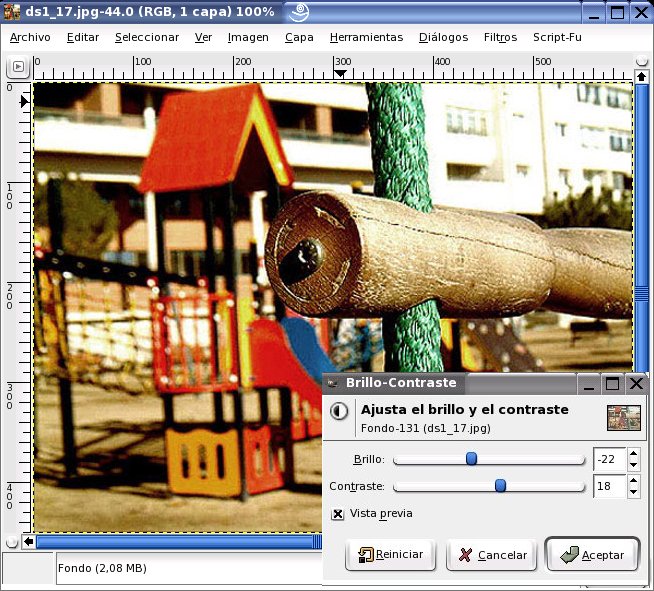
Task: Open the Capa menu
Action: [x=299, y=38]
